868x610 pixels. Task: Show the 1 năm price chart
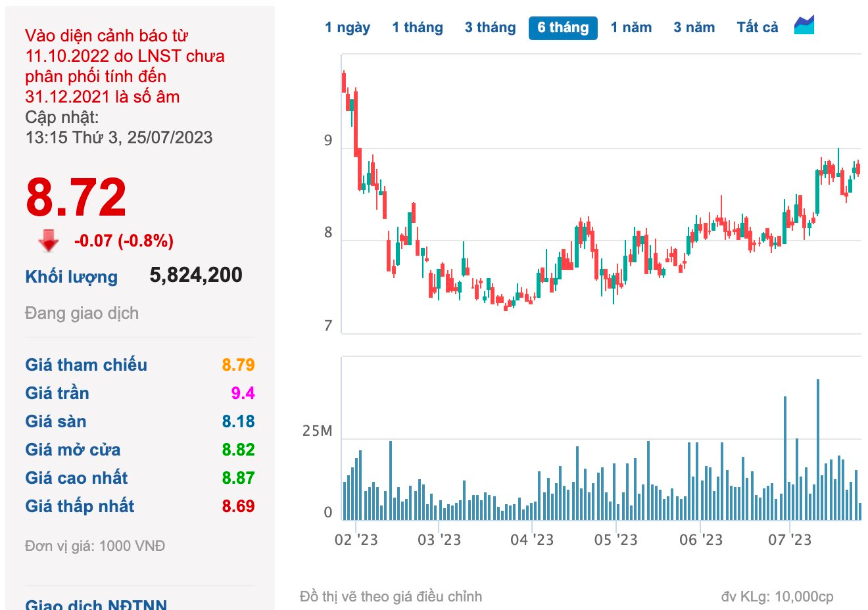point(631,28)
